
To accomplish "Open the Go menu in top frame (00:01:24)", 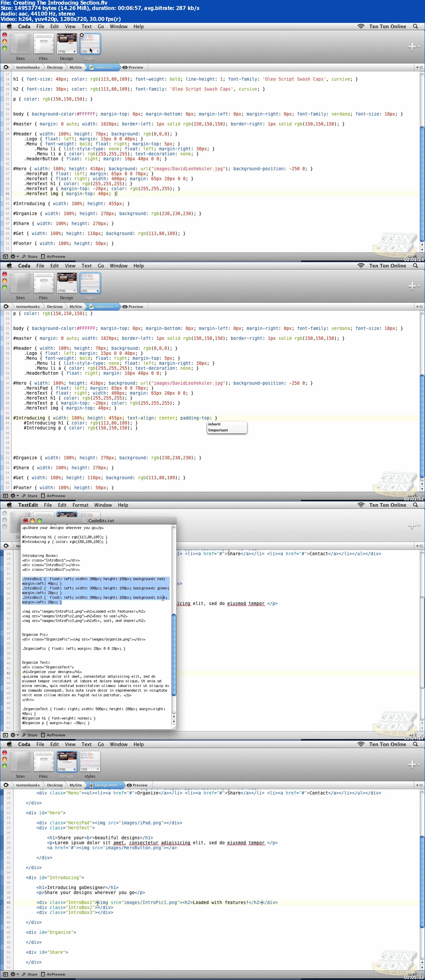I will [101, 27].
